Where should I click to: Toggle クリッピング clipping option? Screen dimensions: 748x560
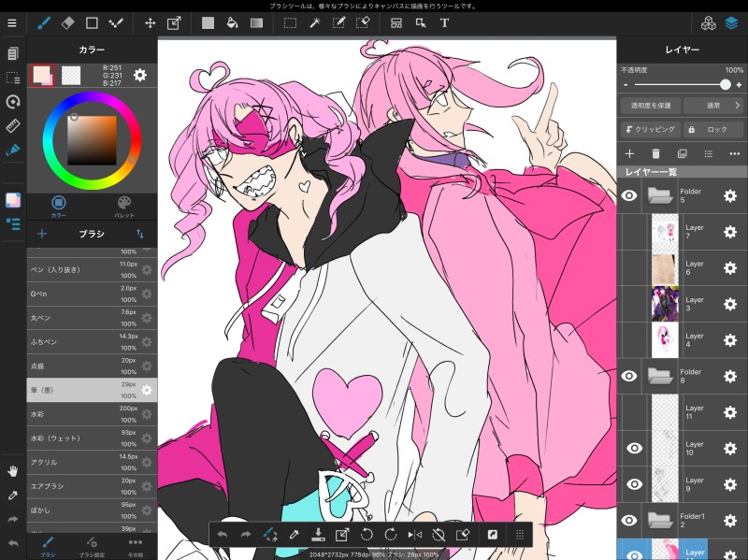tap(651, 129)
